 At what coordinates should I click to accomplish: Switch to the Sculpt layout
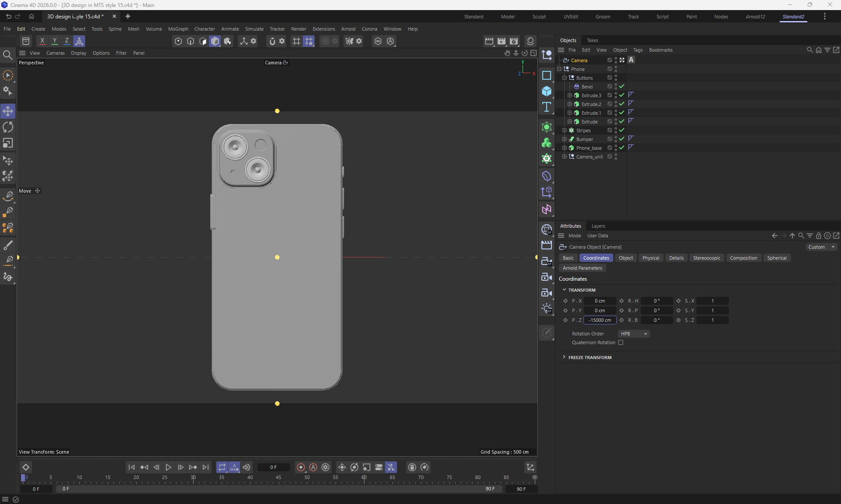tap(539, 17)
